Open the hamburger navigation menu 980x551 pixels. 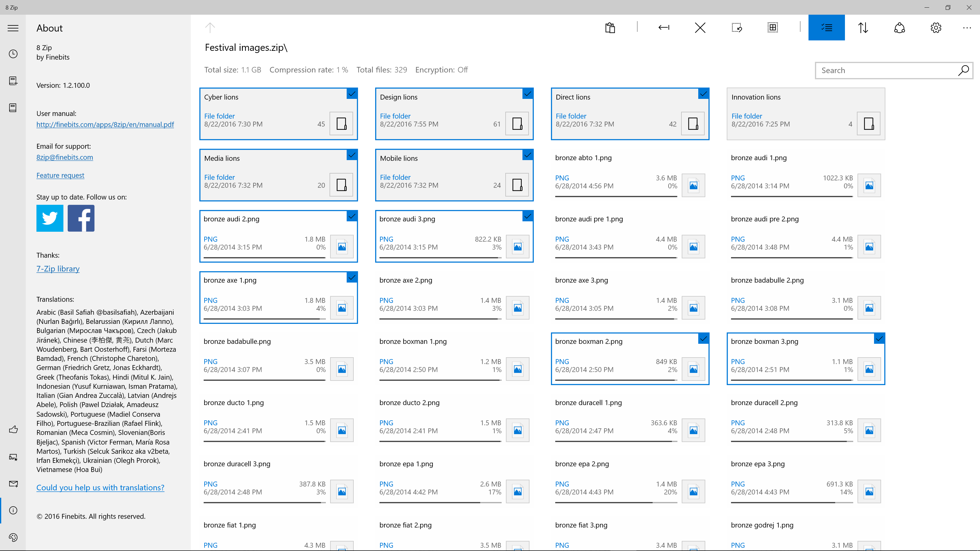[13, 28]
